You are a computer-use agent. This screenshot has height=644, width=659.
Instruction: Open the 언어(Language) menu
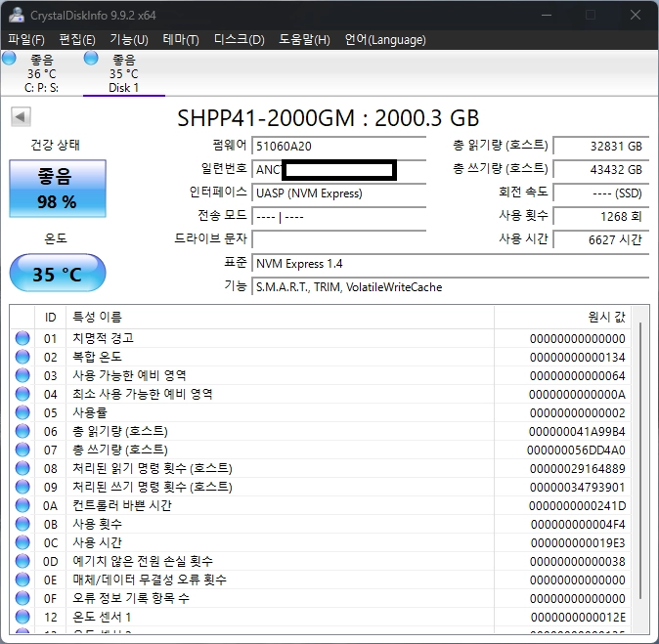pyautogui.click(x=385, y=39)
